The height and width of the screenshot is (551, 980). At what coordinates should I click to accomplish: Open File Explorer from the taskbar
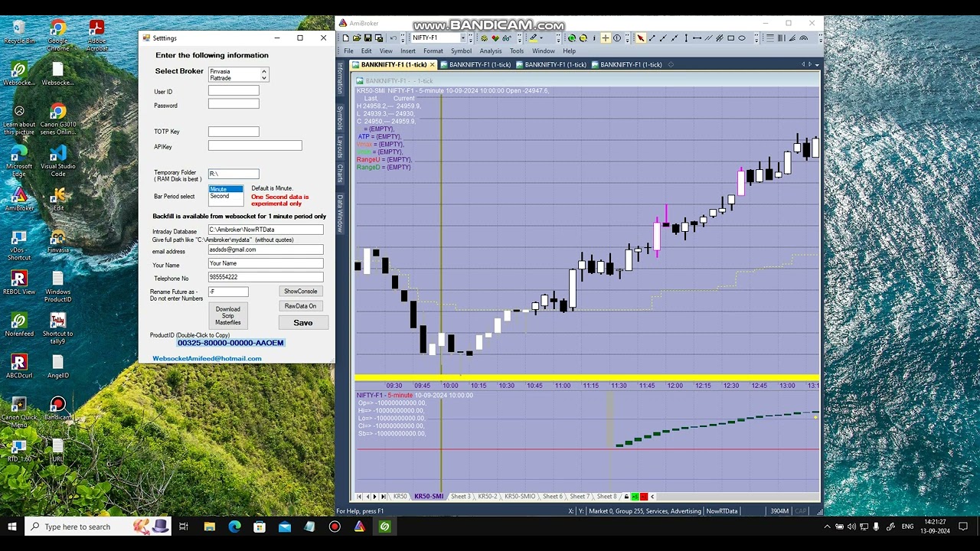tap(209, 527)
